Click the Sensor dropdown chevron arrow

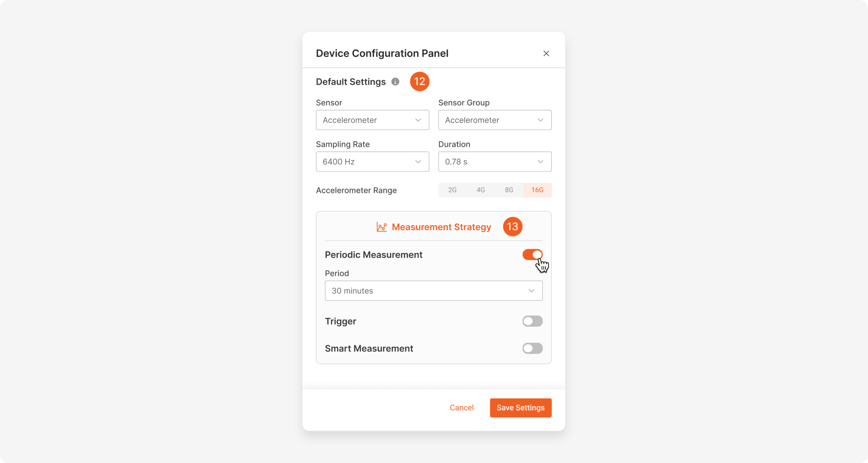tap(419, 120)
